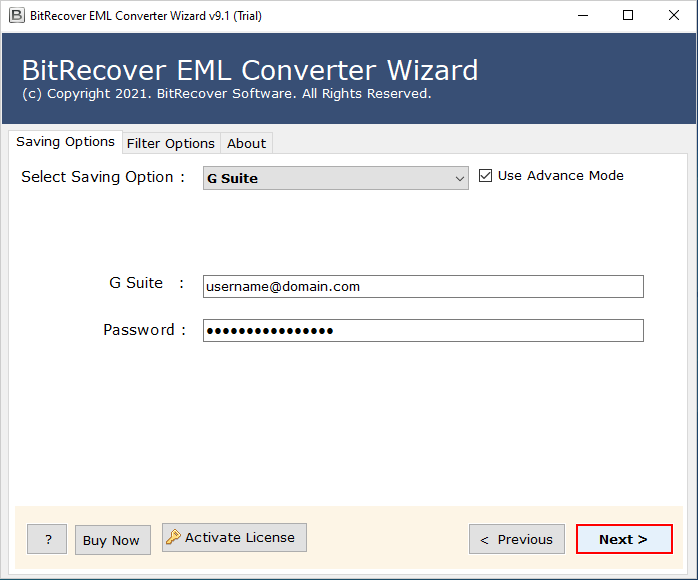
Task: Minimize the EML Converter Wizard window
Action: [581, 16]
